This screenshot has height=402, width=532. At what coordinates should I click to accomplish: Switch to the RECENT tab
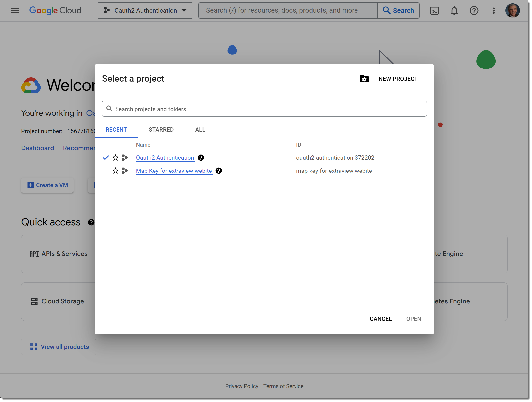(x=116, y=130)
